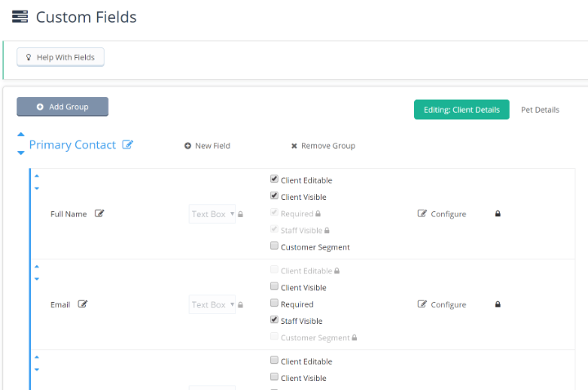
Task: Move Primary Contact group up
Action: coord(21,134)
